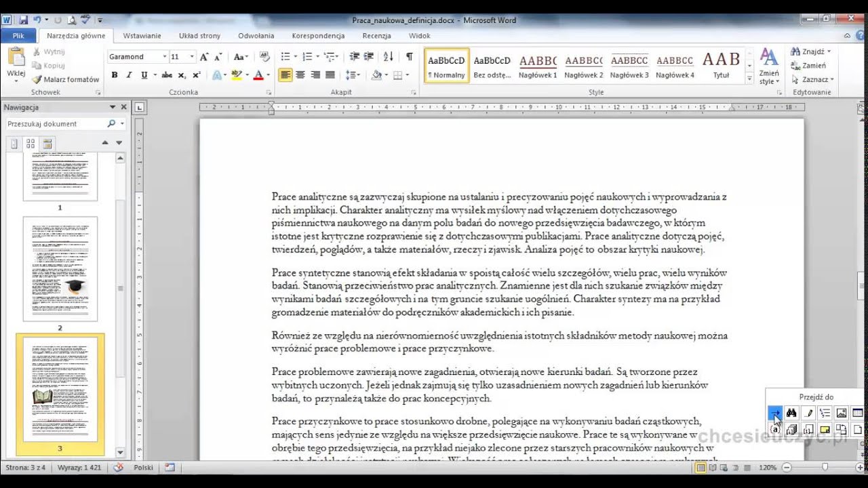Switch to Recenzja tab

(x=376, y=35)
